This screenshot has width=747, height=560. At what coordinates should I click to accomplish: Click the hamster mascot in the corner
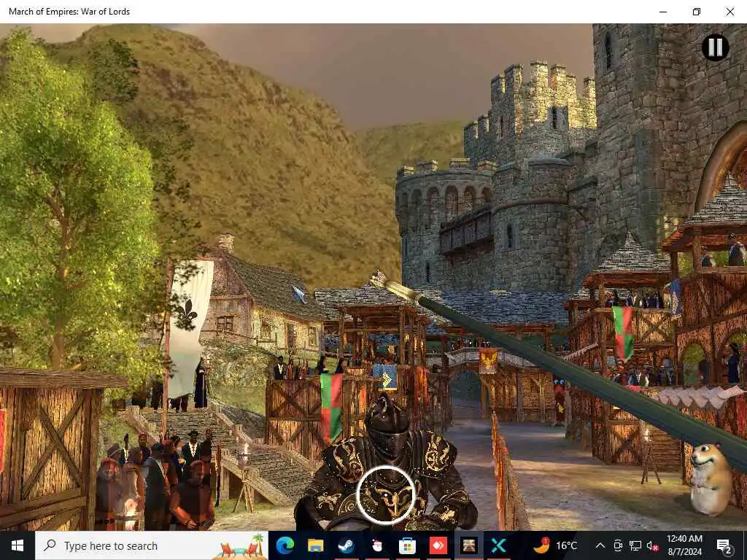click(x=711, y=478)
